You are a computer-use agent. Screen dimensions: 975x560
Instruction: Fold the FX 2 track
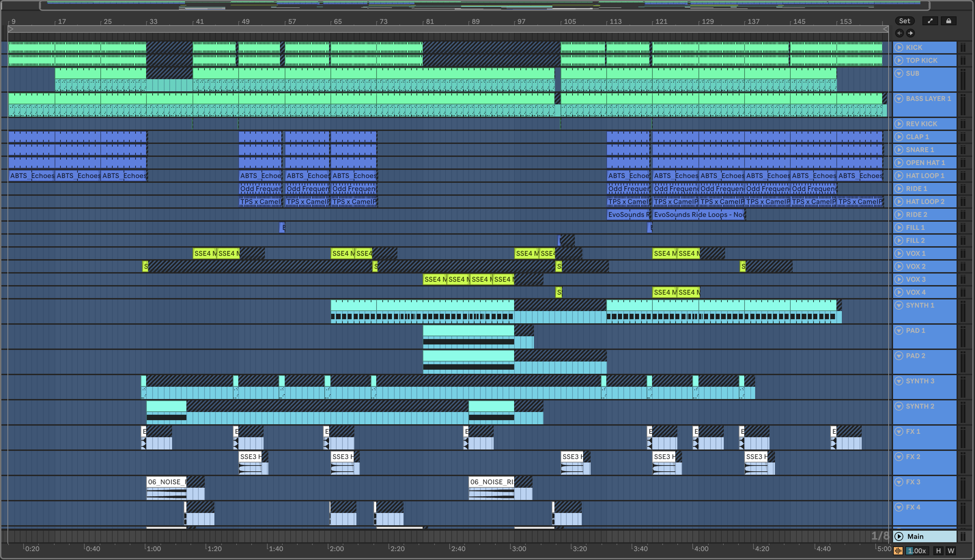click(x=899, y=457)
